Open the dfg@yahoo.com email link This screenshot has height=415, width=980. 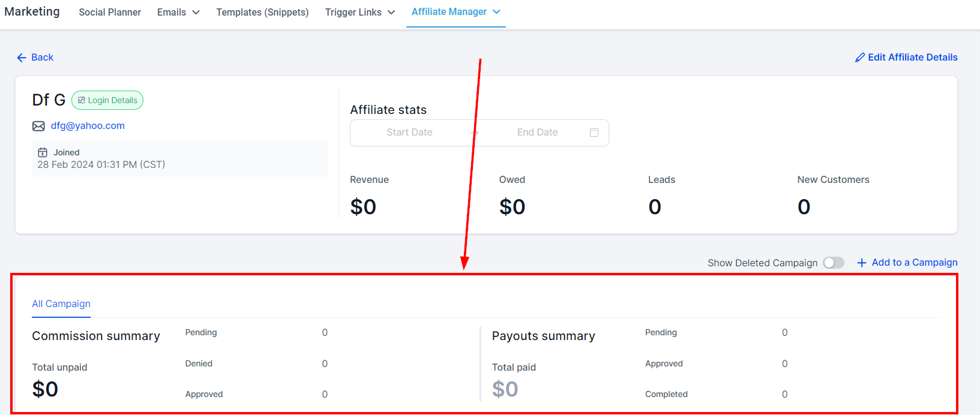88,126
